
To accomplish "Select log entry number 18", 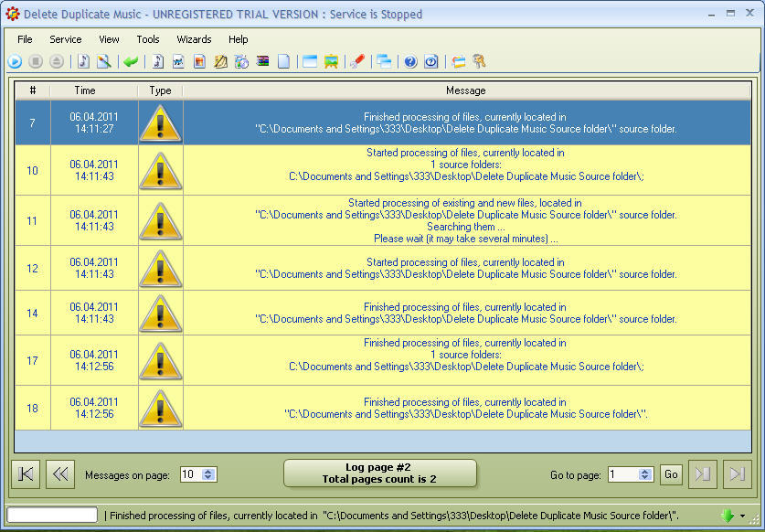I will (382, 408).
